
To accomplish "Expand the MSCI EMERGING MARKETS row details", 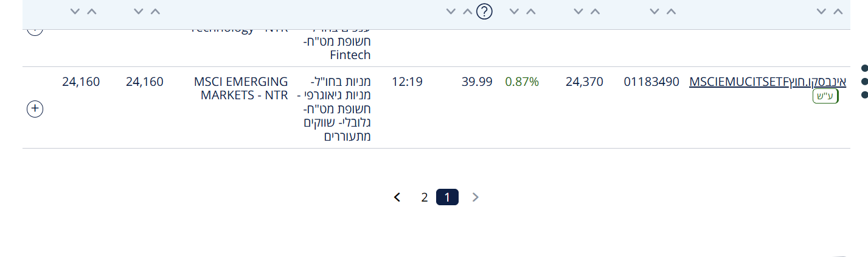I will (35, 108).
